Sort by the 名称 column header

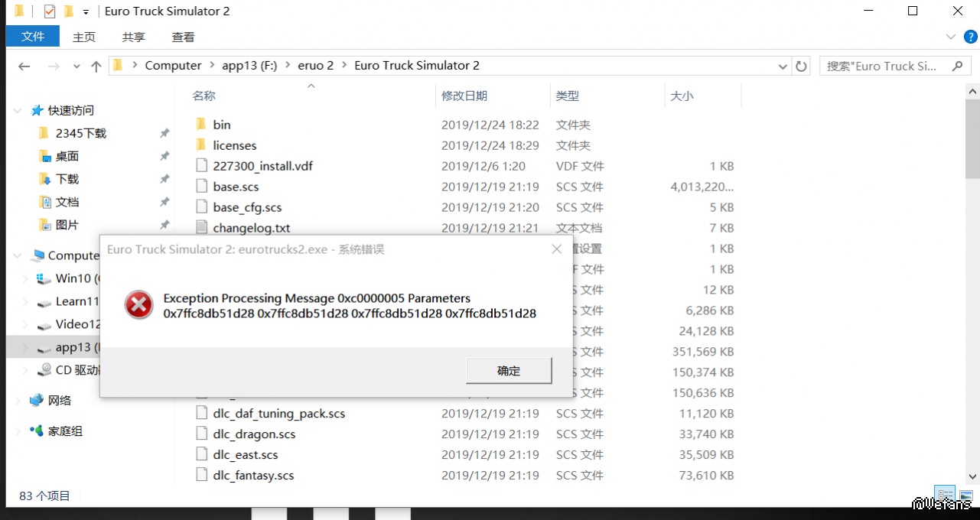click(x=203, y=96)
